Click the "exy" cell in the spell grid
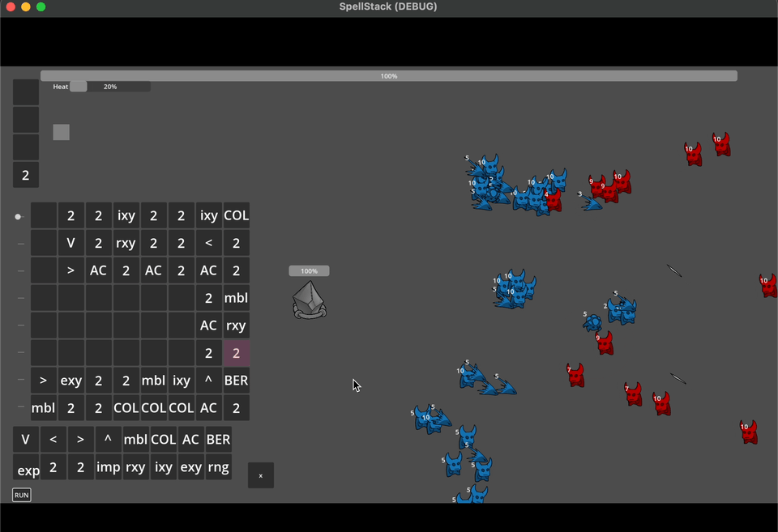This screenshot has width=778, height=532. coord(71,381)
